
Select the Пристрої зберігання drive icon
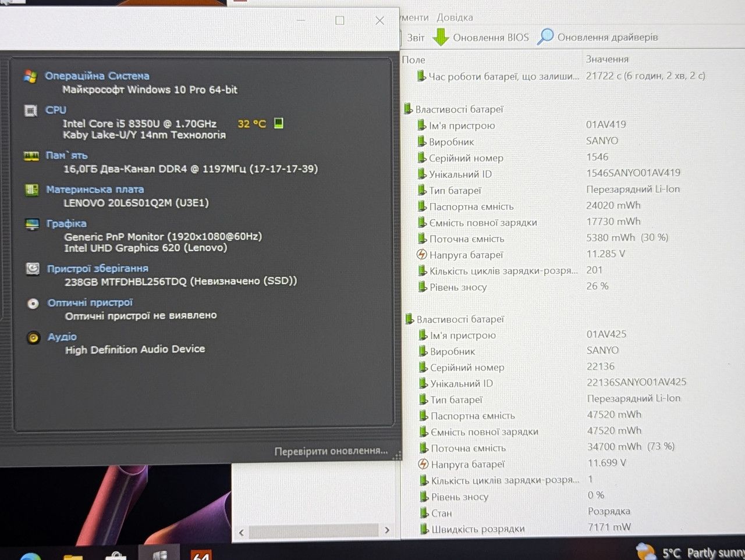33,269
